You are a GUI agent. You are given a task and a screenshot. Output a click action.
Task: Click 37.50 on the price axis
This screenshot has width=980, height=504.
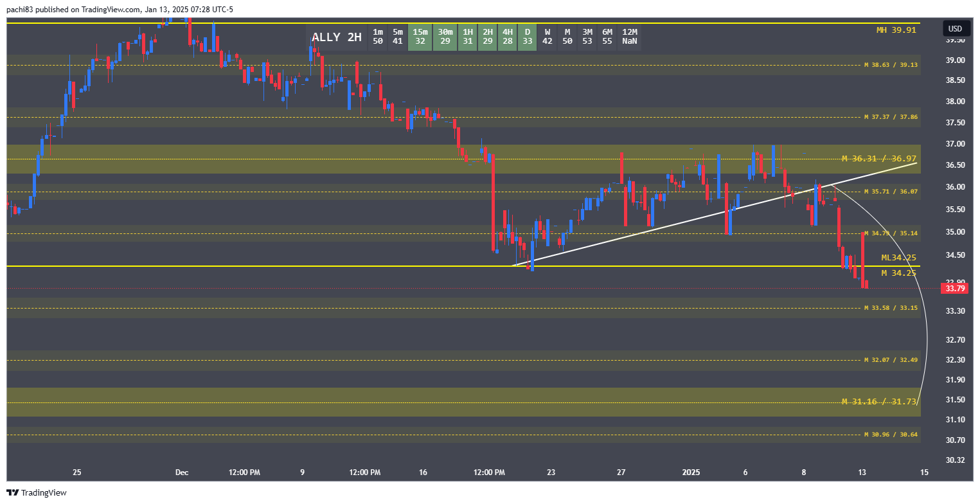[956, 123]
